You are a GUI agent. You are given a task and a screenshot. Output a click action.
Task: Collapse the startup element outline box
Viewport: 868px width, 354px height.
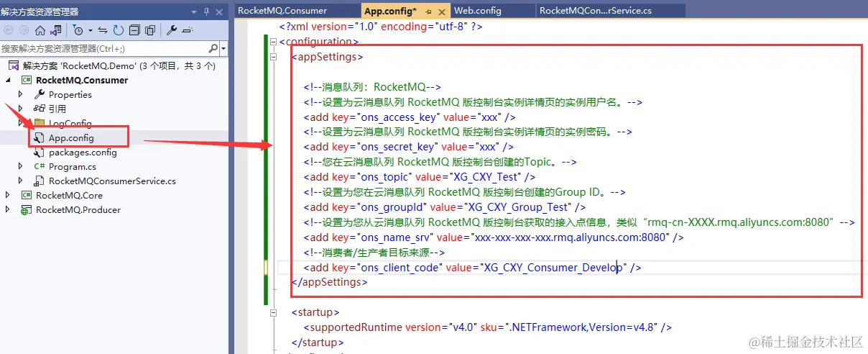(x=272, y=312)
